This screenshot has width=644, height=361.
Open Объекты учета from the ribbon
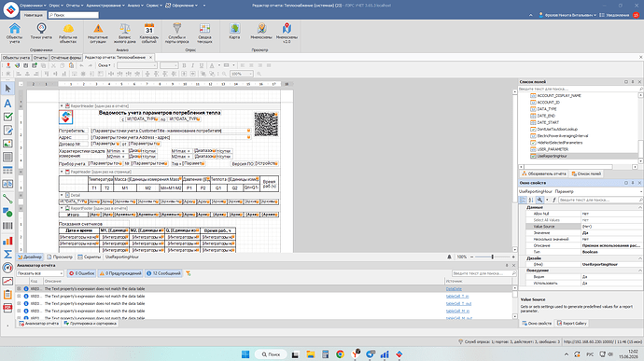click(x=14, y=34)
